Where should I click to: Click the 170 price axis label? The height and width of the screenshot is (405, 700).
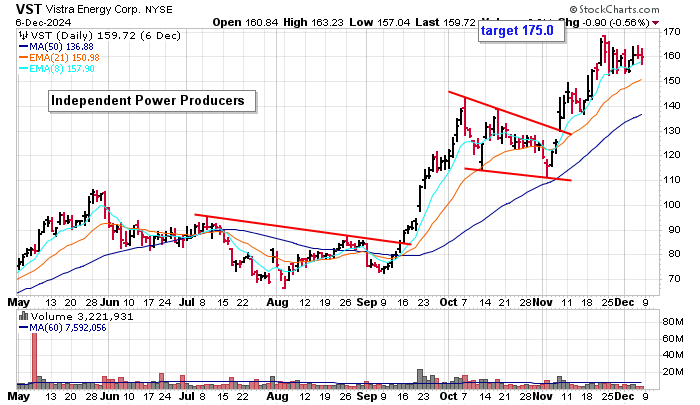pyautogui.click(x=672, y=32)
